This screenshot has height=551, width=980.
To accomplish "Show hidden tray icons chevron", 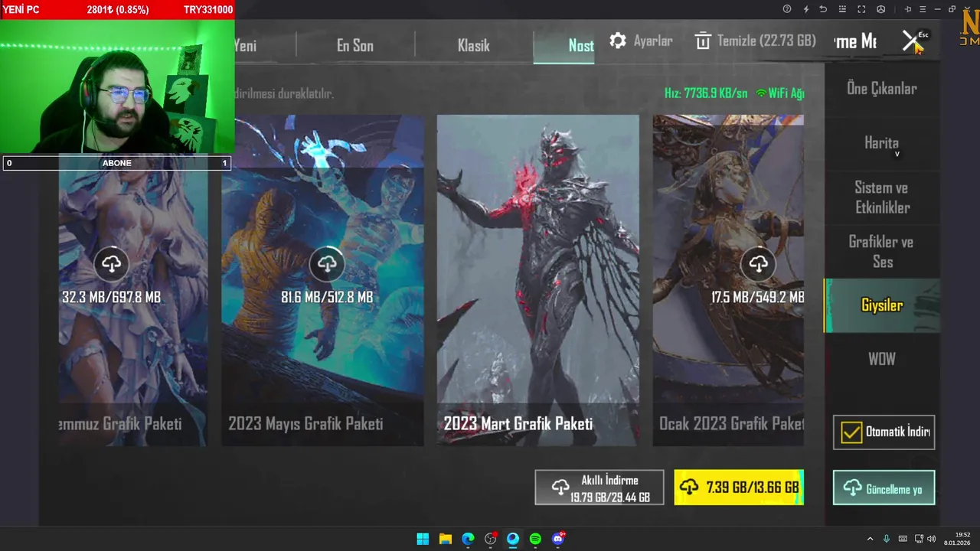I will [870, 539].
